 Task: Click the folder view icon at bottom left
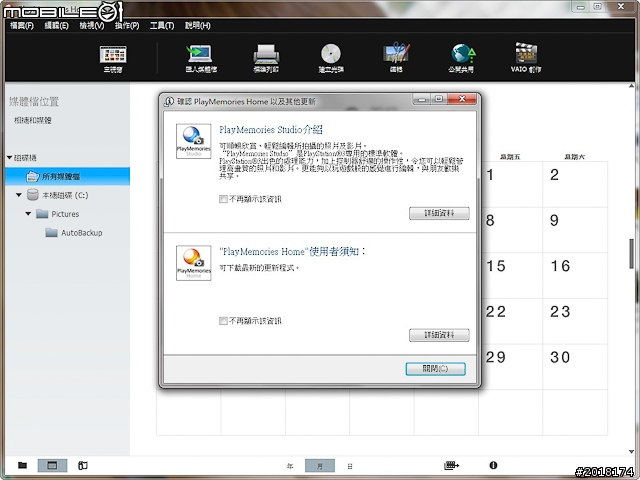click(x=22, y=466)
